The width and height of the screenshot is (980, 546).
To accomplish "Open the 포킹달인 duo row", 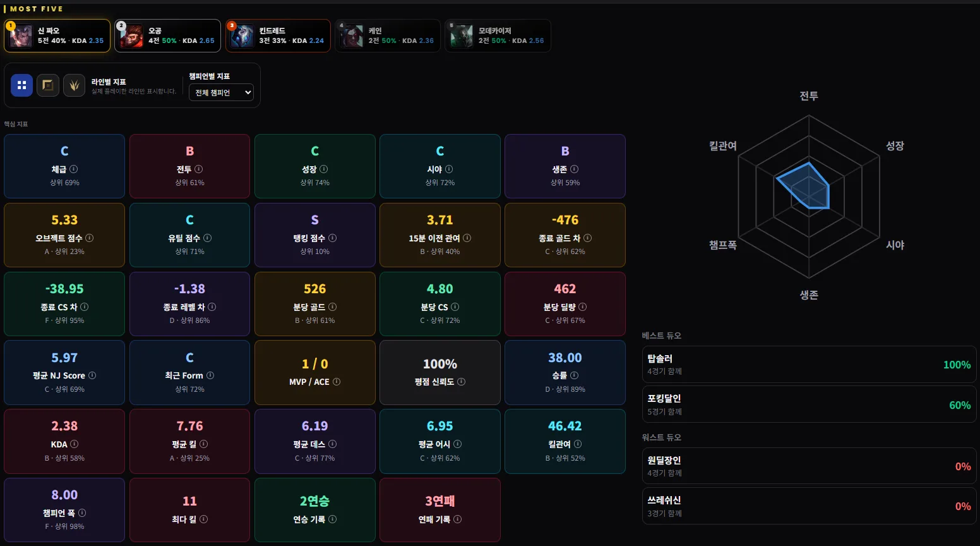I will (x=809, y=404).
